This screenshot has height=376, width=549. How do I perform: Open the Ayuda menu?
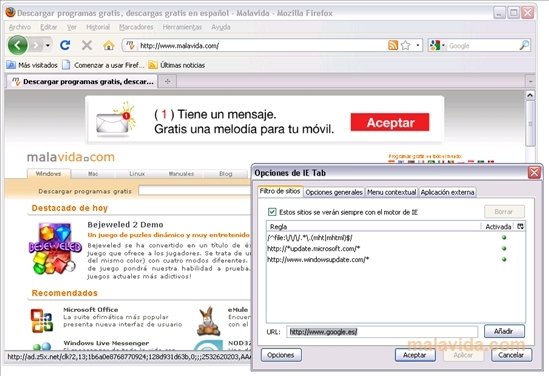221,27
